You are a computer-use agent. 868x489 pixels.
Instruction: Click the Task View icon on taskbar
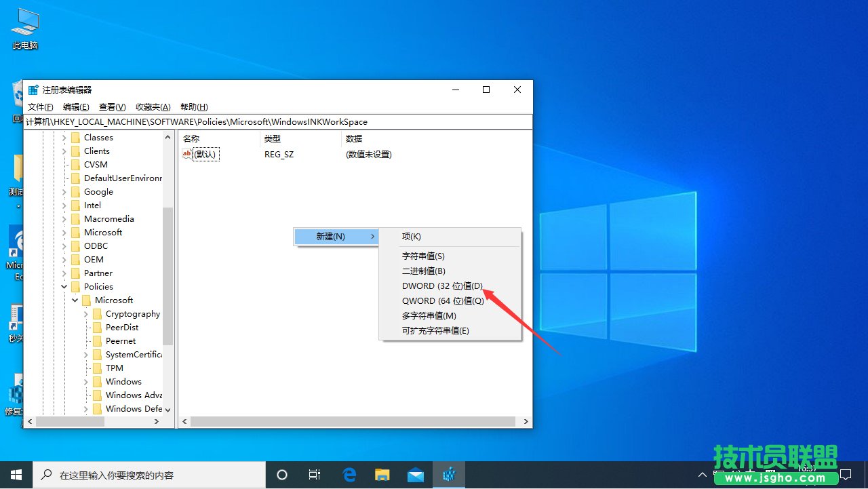pyautogui.click(x=314, y=474)
